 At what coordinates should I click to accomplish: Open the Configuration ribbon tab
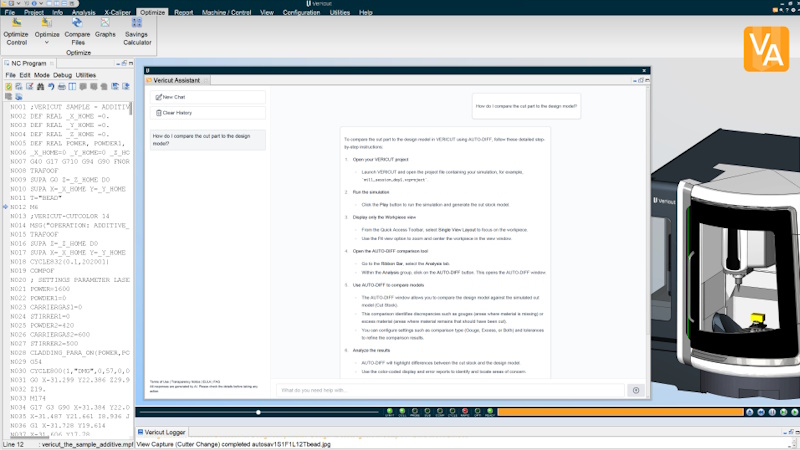(301, 12)
